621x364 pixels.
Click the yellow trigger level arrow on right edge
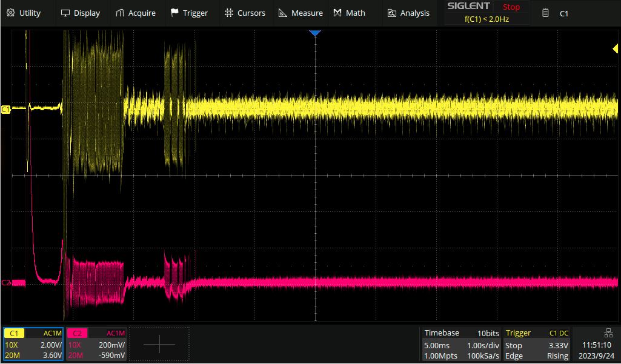pos(615,48)
